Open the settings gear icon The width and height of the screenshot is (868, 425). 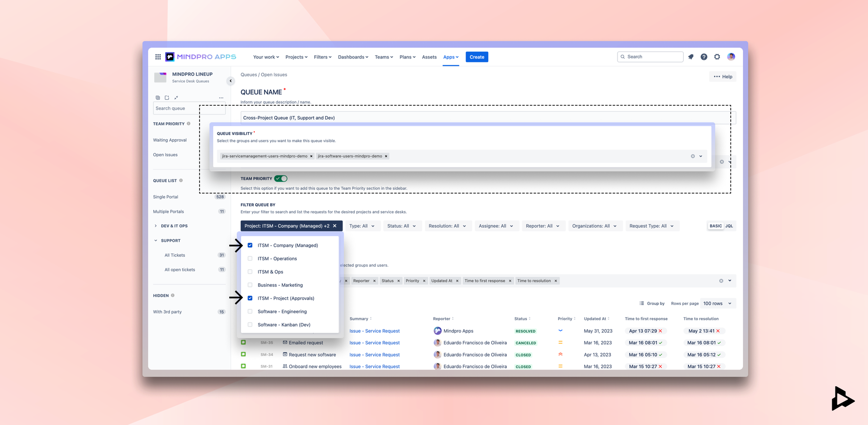[x=717, y=57]
